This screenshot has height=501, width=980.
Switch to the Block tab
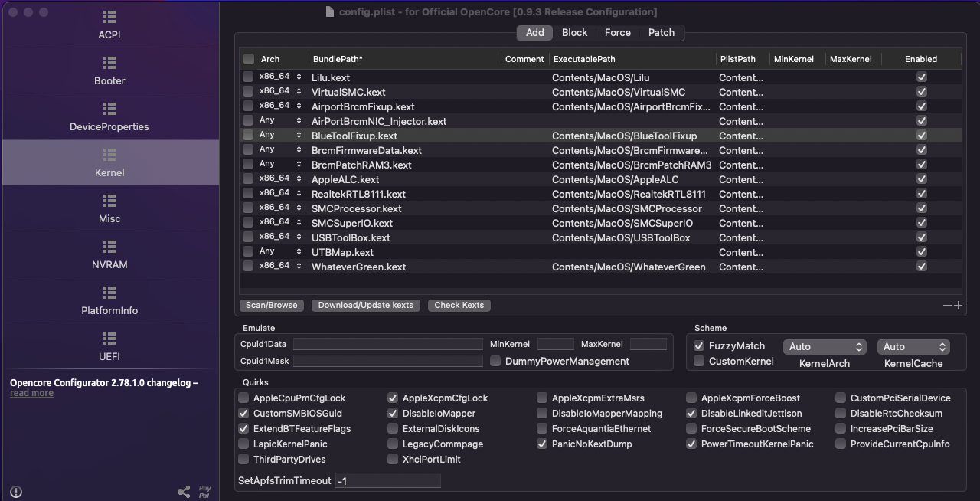point(574,32)
